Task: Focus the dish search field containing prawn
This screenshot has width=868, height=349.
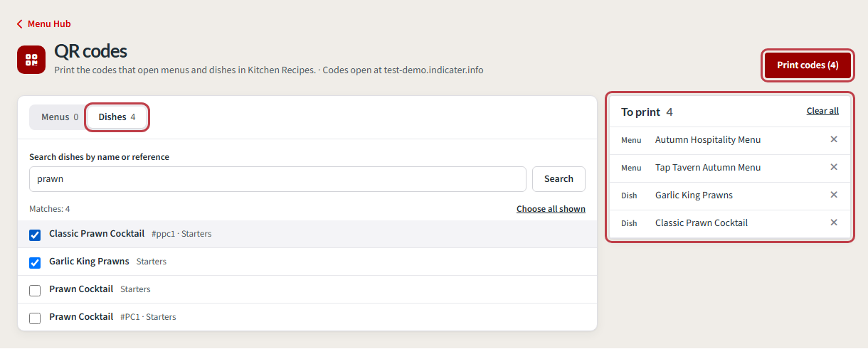Action: click(x=277, y=179)
